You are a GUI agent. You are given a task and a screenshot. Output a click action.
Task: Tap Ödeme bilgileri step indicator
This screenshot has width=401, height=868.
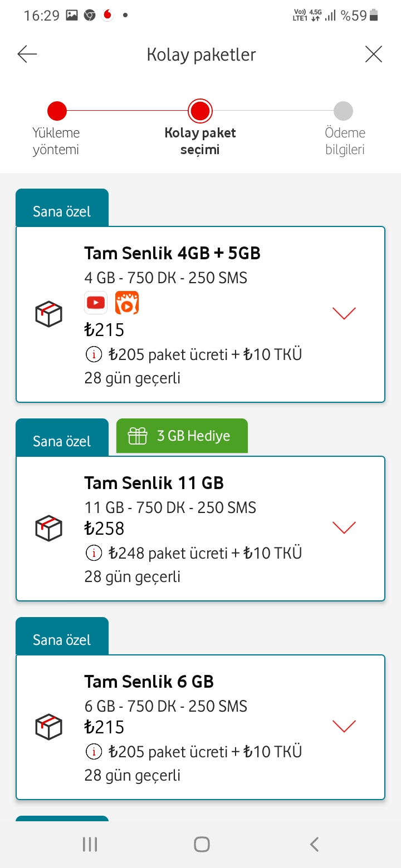click(x=344, y=111)
